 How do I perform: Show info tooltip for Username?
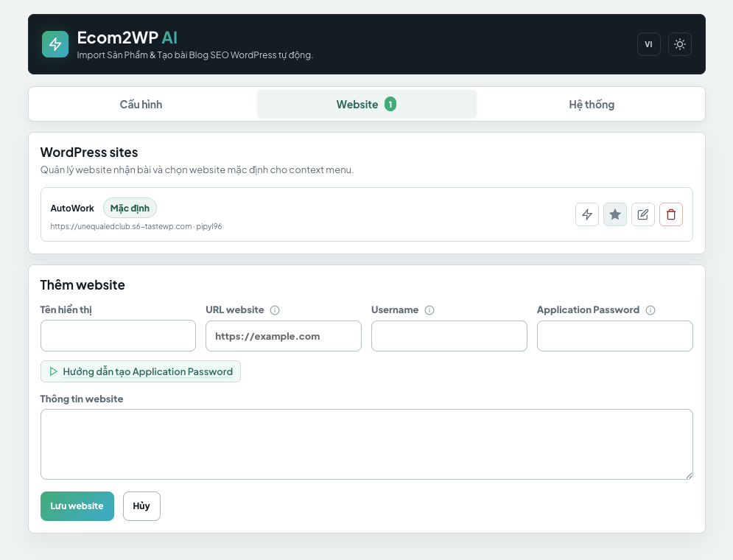point(429,310)
